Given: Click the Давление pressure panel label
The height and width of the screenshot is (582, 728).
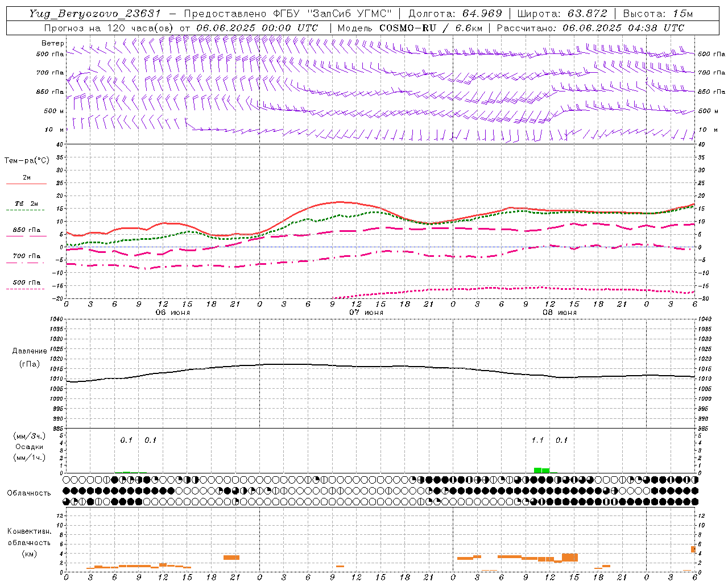Looking at the screenshot, I should [x=29, y=351].
